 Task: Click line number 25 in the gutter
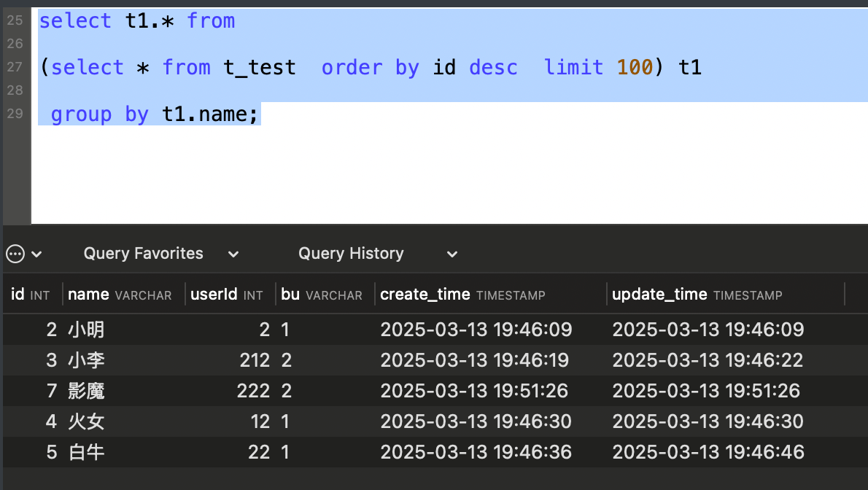coord(15,20)
